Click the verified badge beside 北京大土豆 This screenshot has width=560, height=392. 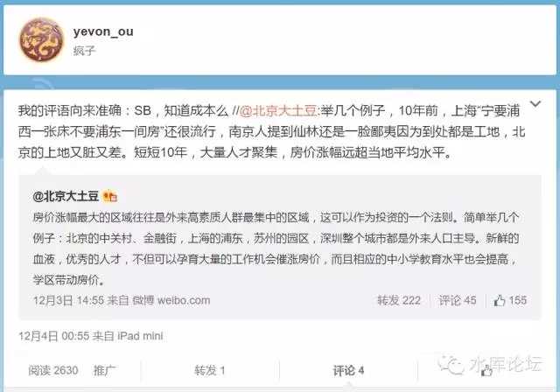pyautogui.click(x=110, y=196)
